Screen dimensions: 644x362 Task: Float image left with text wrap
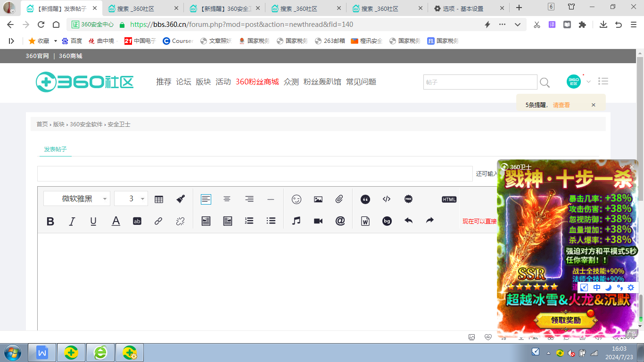point(206,221)
